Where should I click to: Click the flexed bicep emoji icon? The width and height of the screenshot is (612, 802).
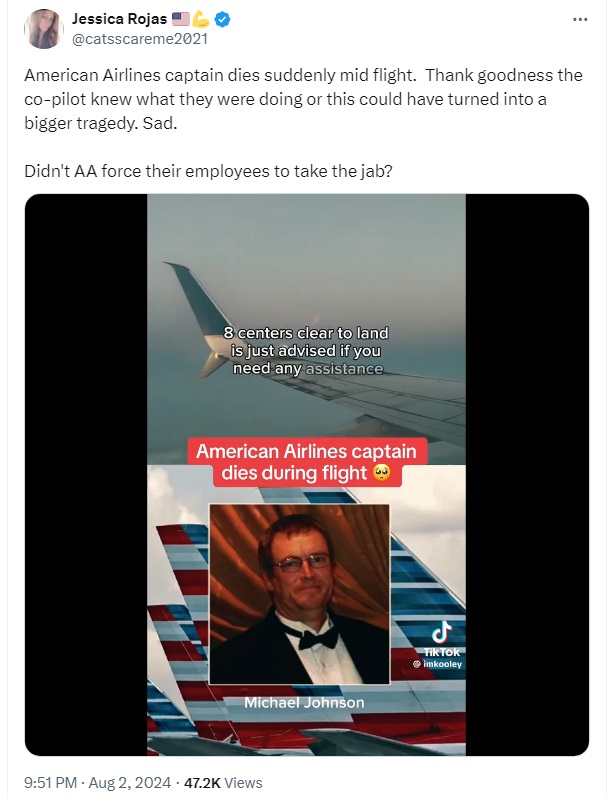201,19
